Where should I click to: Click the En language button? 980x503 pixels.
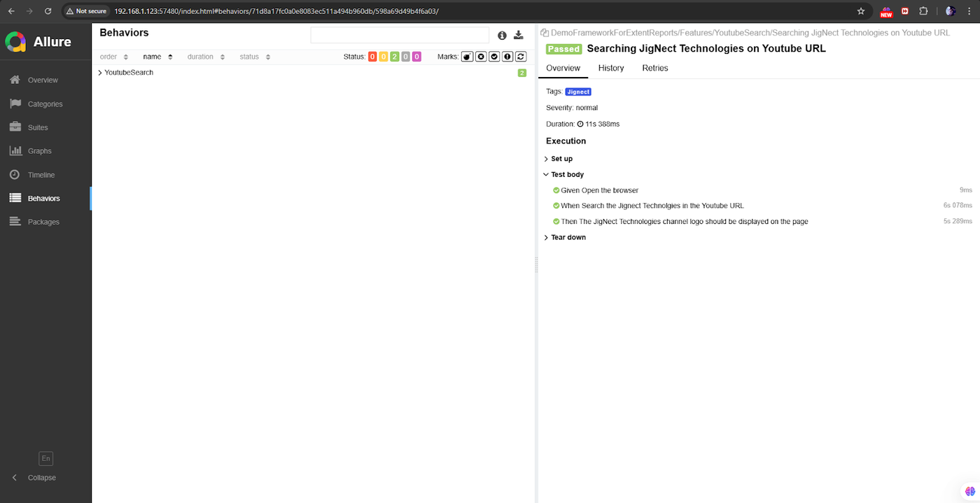[x=46, y=459]
